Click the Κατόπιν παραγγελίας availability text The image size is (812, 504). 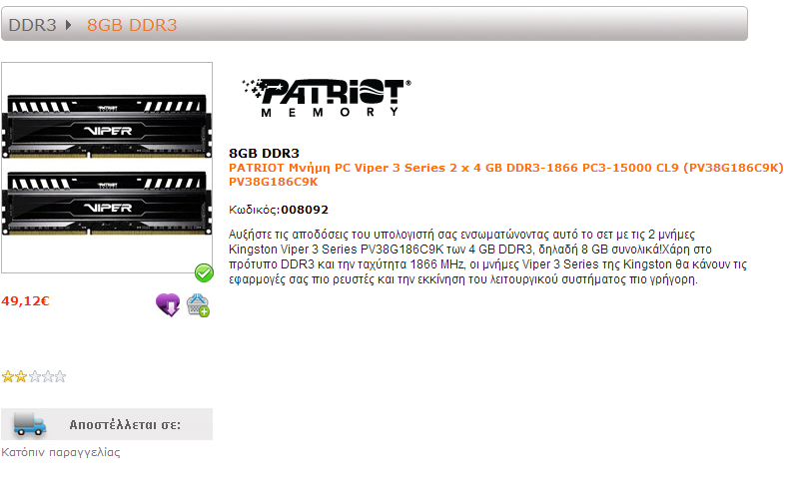coord(61,452)
